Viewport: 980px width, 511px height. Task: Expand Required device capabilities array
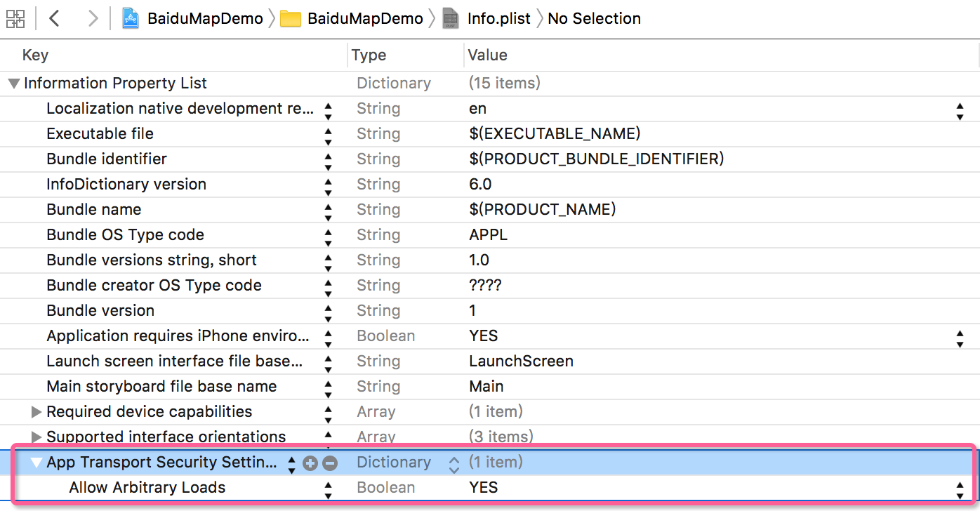[37, 412]
